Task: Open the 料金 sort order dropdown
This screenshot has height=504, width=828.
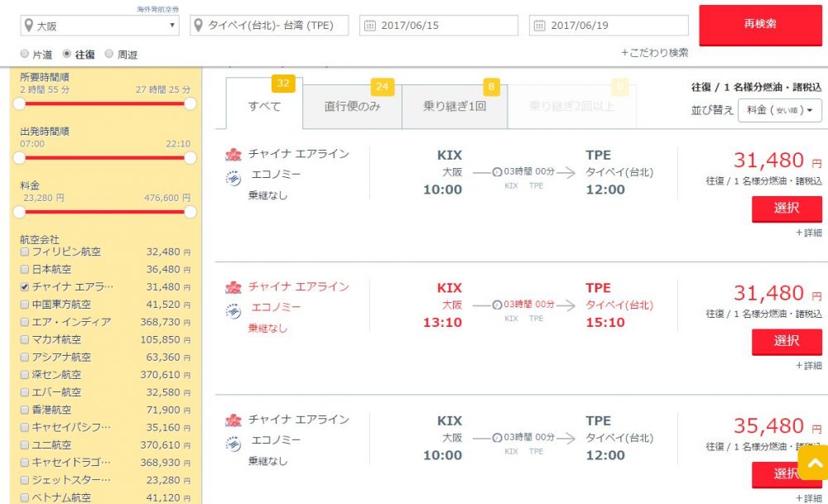Action: [x=779, y=110]
